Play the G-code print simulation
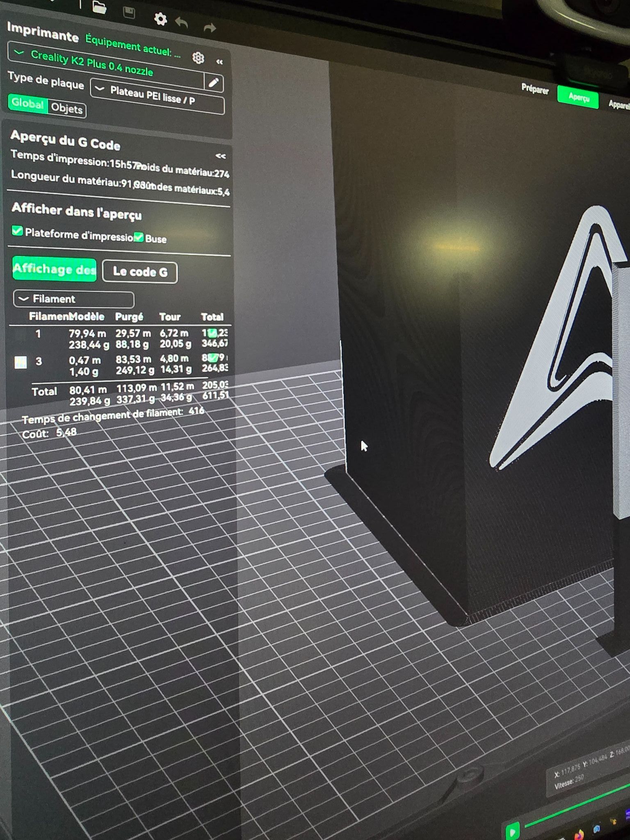 pos(512,831)
